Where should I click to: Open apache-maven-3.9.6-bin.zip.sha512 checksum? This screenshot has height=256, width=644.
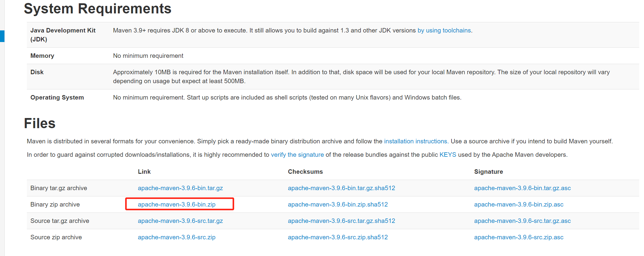(338, 204)
